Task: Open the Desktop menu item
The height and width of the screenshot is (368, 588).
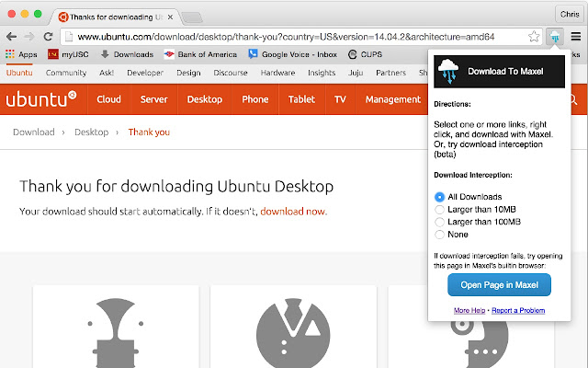Action: (205, 99)
